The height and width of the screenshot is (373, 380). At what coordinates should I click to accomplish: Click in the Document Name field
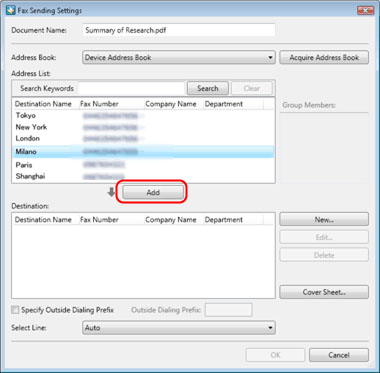coord(179,30)
